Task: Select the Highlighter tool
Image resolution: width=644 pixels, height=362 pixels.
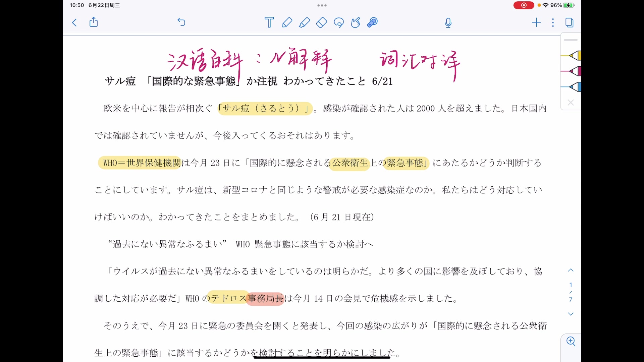Action: tap(304, 22)
